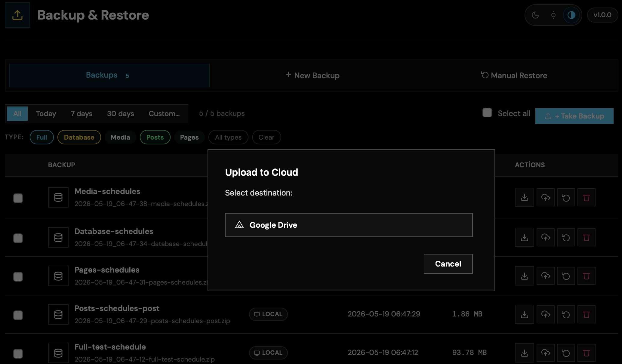Screen dimensions: 622x364
Task: Download the Database-schedules backup
Action: coord(525,237)
